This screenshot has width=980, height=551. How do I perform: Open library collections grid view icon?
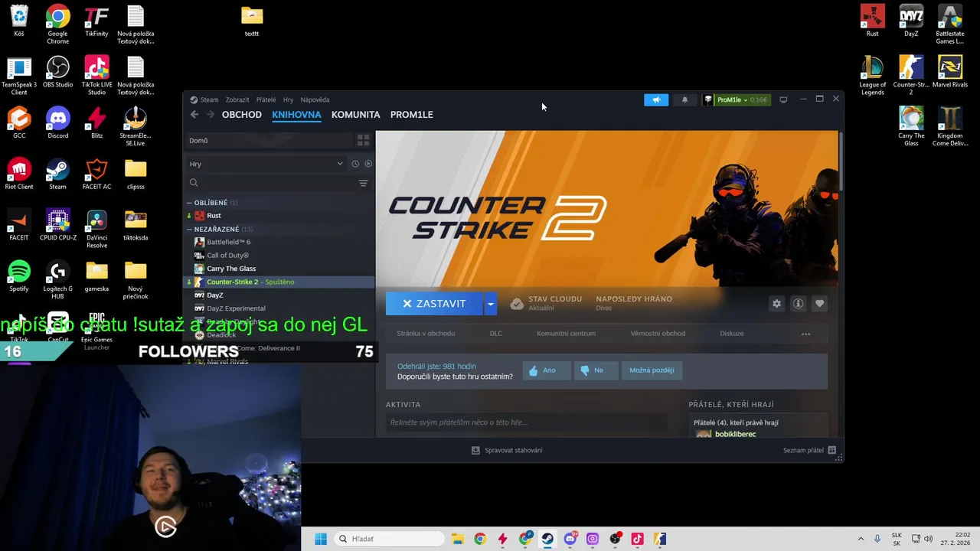coord(363,140)
